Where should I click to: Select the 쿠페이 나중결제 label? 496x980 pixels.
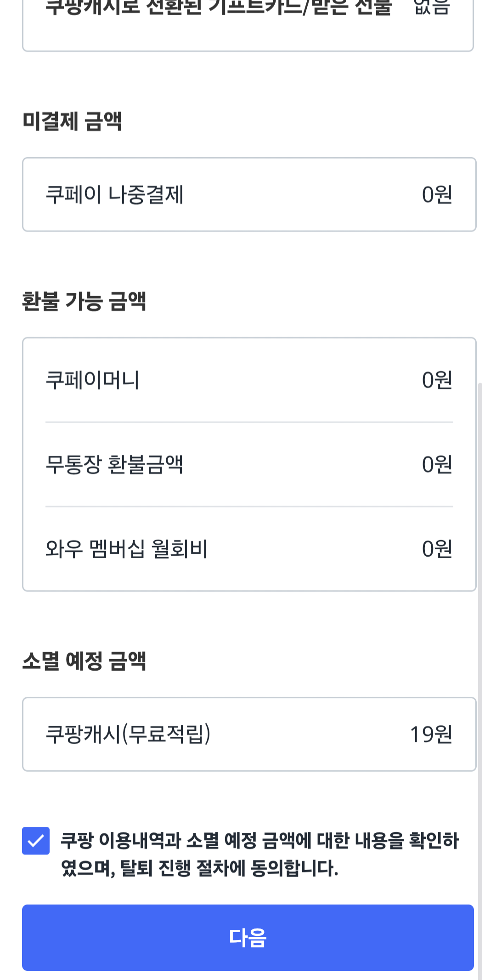[114, 194]
